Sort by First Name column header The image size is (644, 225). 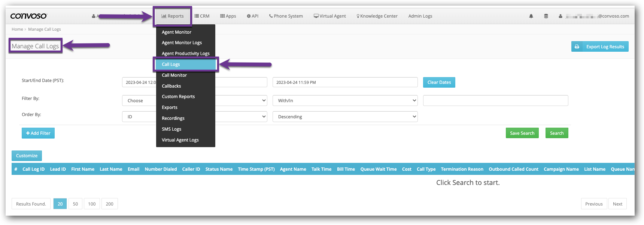[83, 169]
